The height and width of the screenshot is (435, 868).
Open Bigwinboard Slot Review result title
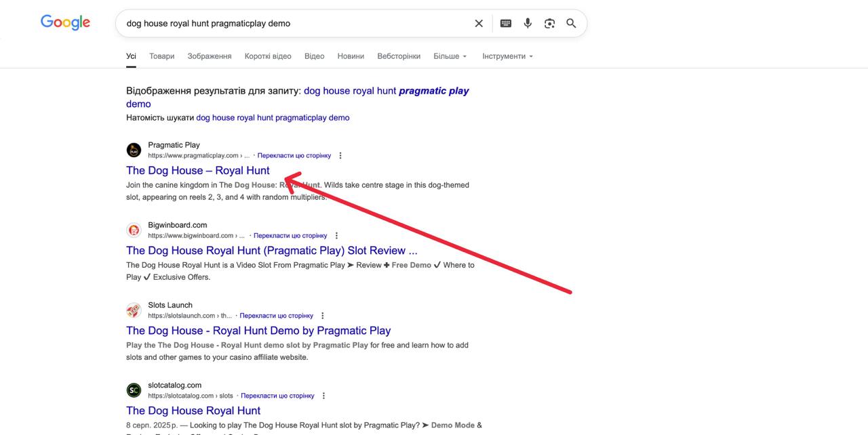[272, 251]
